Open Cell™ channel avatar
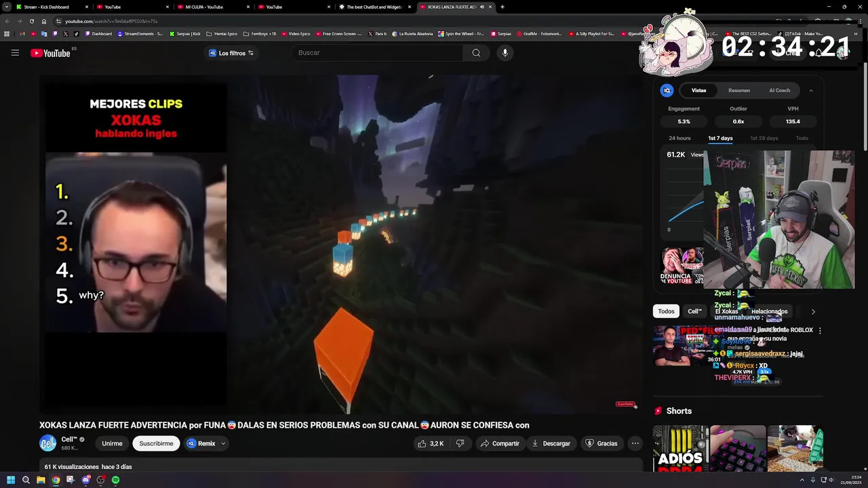868x488 pixels. 47,443
